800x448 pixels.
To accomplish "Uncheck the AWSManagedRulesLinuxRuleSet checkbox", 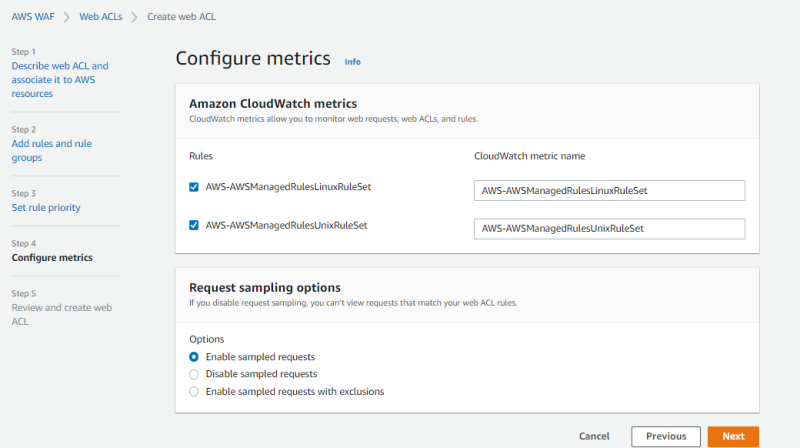I will (x=194, y=187).
